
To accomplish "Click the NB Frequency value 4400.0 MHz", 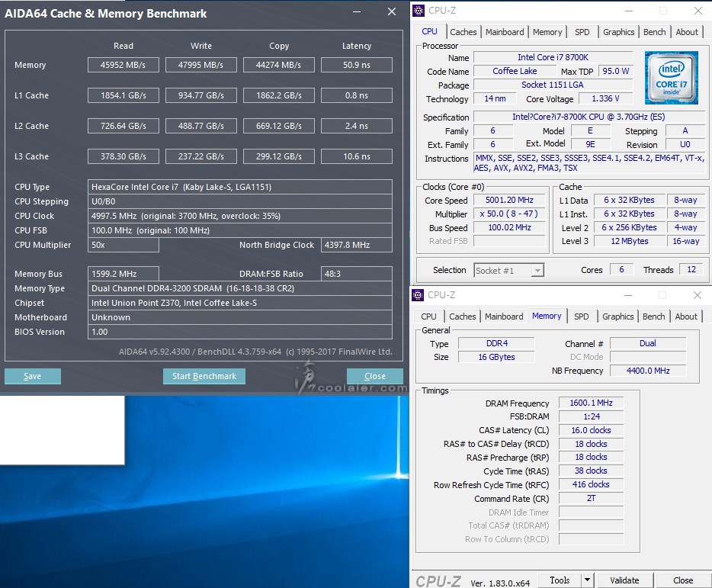I will [648, 371].
